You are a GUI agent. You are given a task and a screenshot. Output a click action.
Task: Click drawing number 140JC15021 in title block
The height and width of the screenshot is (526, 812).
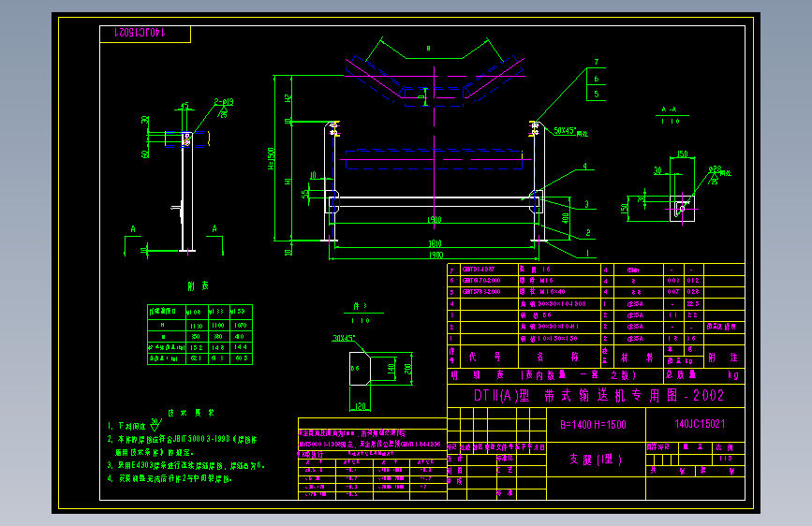pyautogui.click(x=700, y=424)
